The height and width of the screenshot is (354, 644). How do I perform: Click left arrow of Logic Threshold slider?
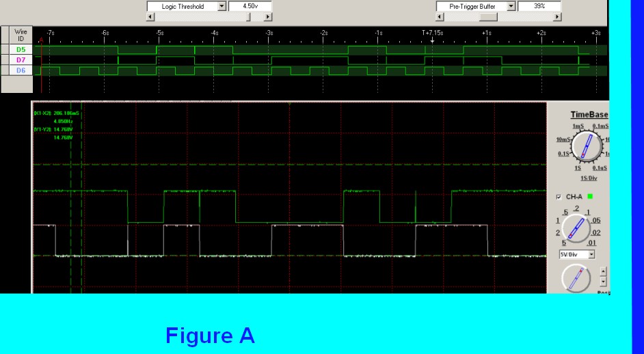[x=150, y=17]
